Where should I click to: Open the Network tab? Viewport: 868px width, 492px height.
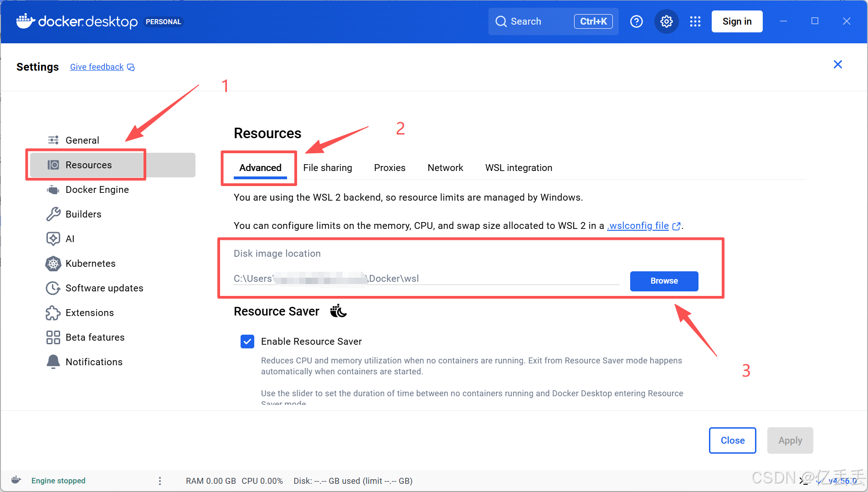pos(445,168)
